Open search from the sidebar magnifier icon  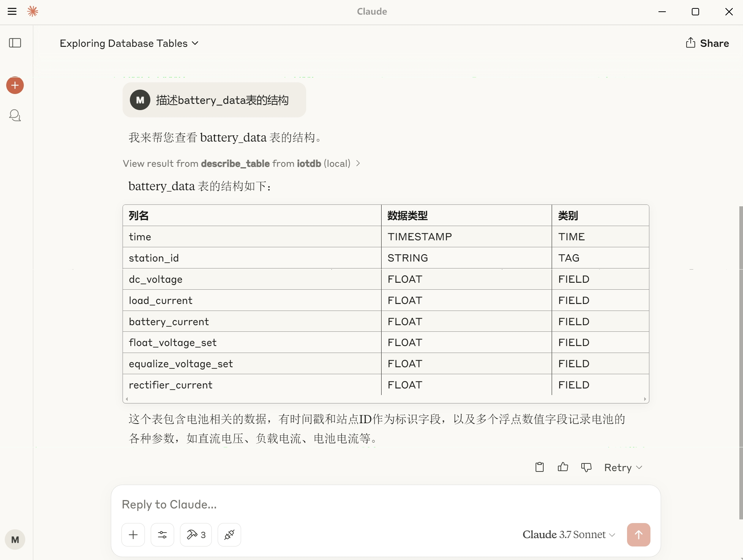(x=15, y=116)
